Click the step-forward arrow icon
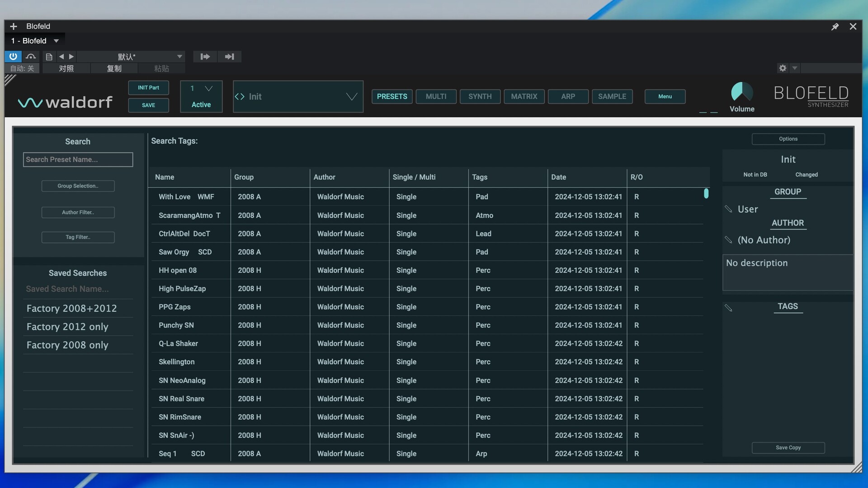 [x=205, y=56]
